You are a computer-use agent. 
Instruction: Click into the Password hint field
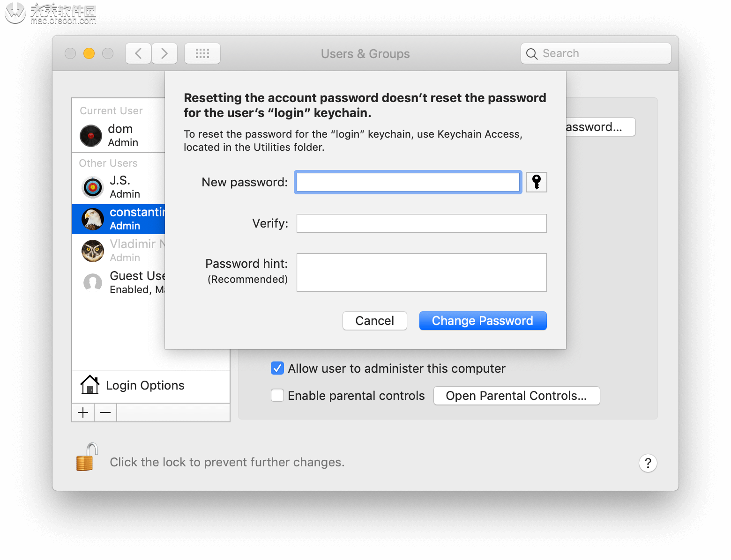tap(422, 273)
